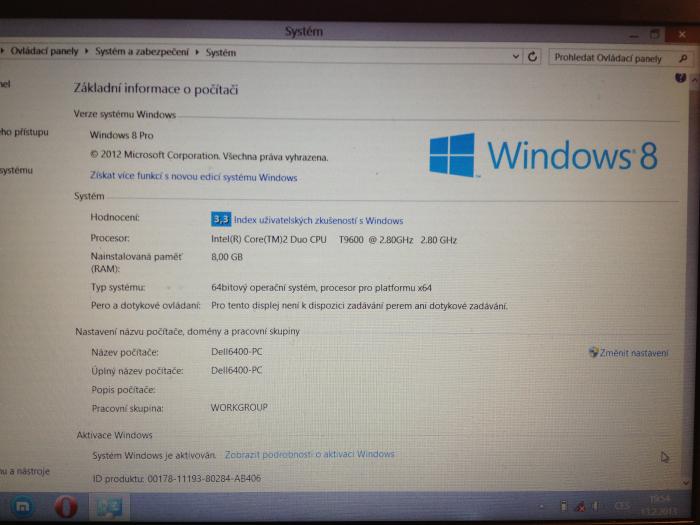
Task: Expand the address bar history dropdown
Action: click(516, 58)
